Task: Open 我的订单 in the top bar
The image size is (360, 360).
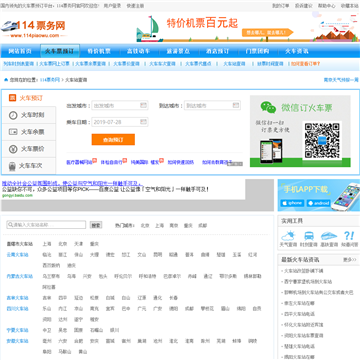Action: tap(281, 6)
